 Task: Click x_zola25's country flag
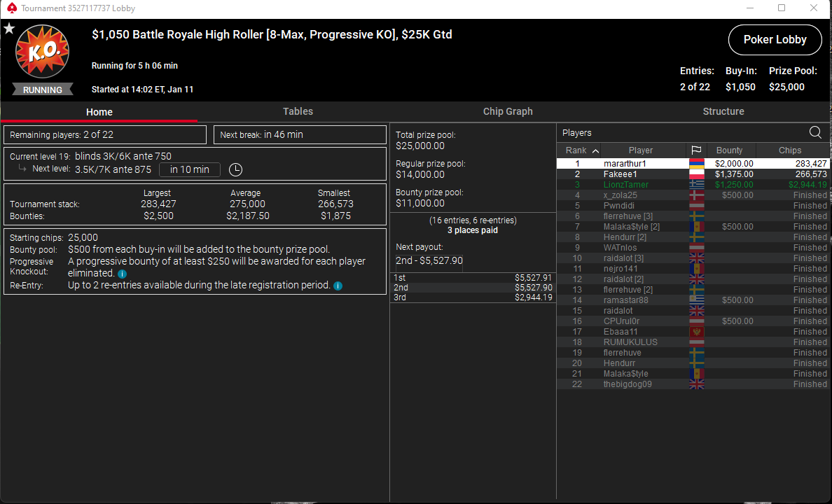[x=696, y=195]
